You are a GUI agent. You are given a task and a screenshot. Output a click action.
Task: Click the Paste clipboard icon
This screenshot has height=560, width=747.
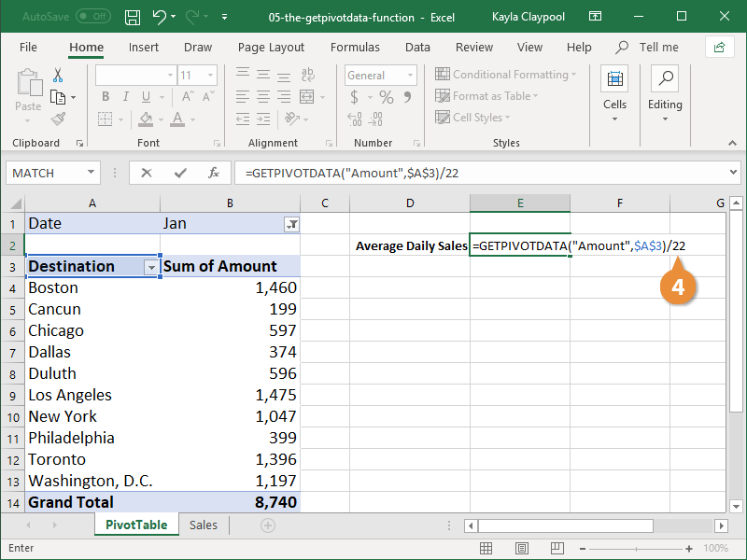point(29,83)
